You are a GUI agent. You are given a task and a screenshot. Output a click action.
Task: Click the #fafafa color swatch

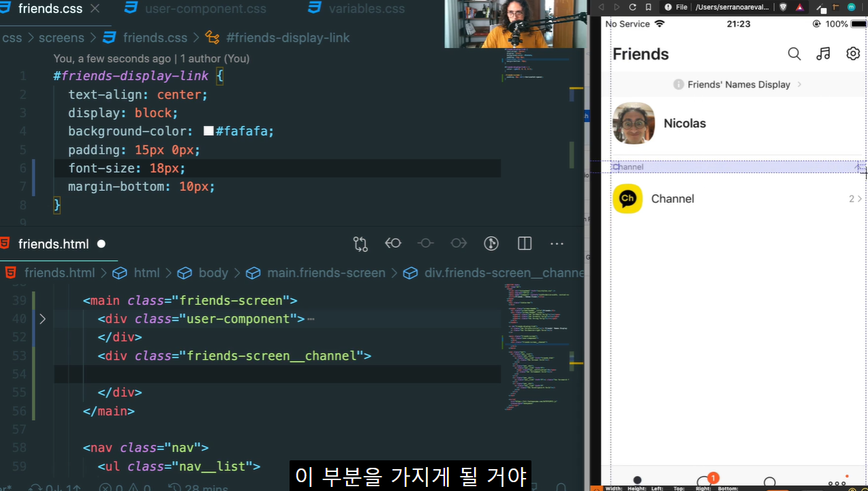click(208, 131)
